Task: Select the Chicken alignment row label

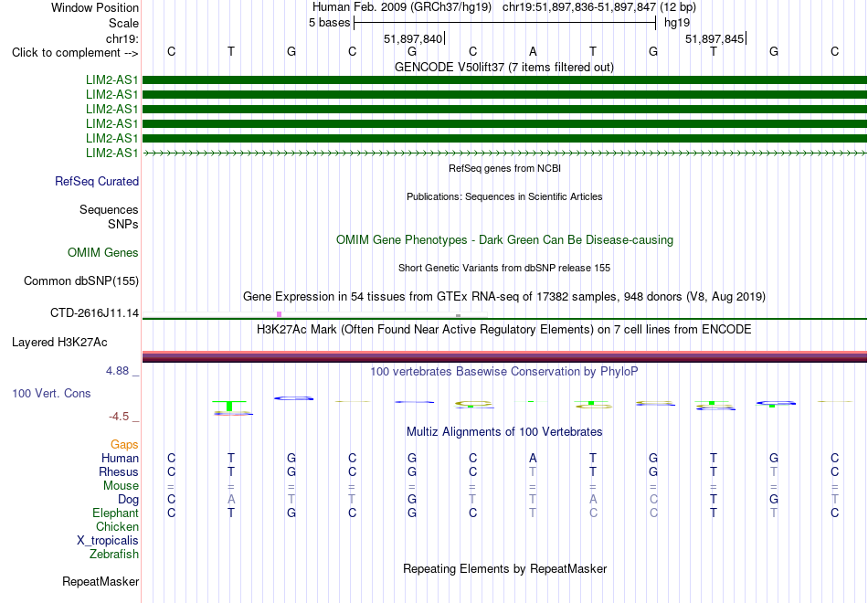Action: 117,526
